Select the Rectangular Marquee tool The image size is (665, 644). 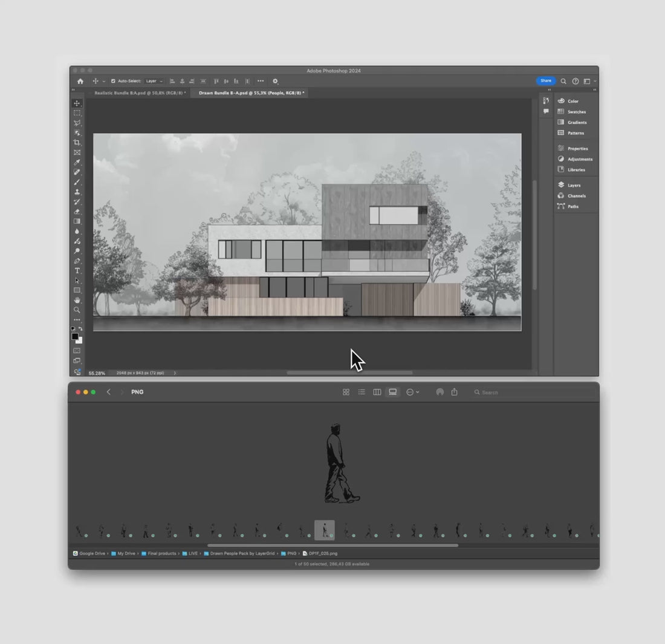point(77,113)
